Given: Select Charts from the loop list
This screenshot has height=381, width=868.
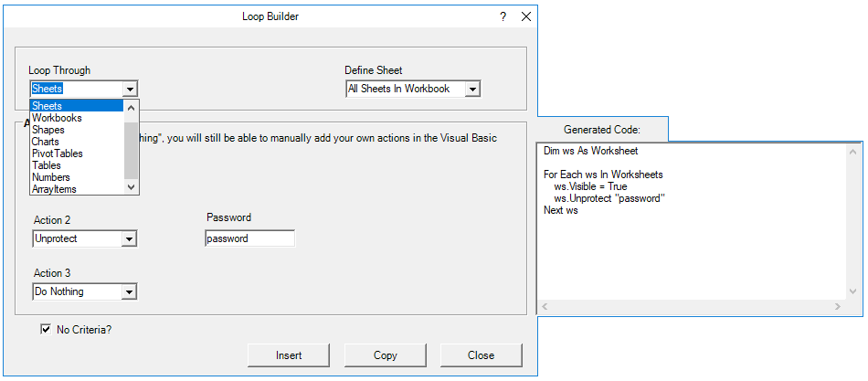Looking at the screenshot, I should 46,142.
